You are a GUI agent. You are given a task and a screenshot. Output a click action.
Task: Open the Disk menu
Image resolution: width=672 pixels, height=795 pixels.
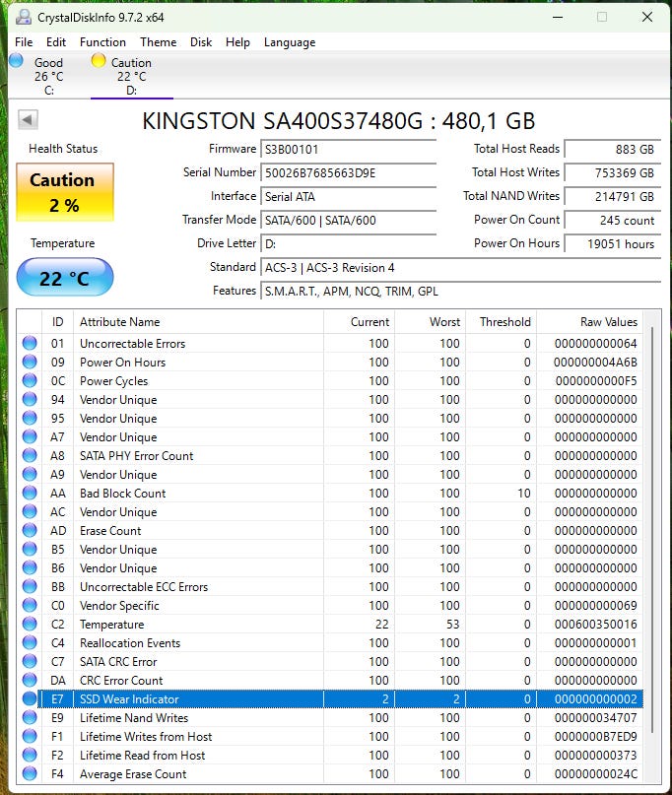(x=201, y=42)
